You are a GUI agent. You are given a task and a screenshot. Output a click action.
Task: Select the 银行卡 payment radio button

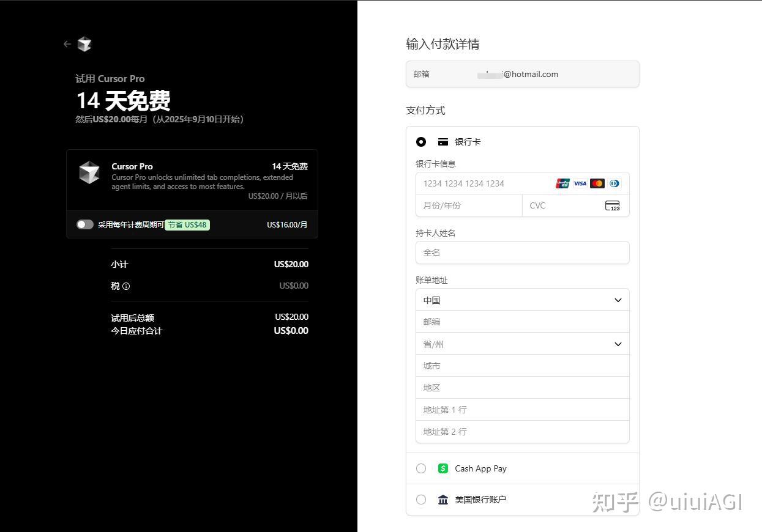click(x=420, y=141)
